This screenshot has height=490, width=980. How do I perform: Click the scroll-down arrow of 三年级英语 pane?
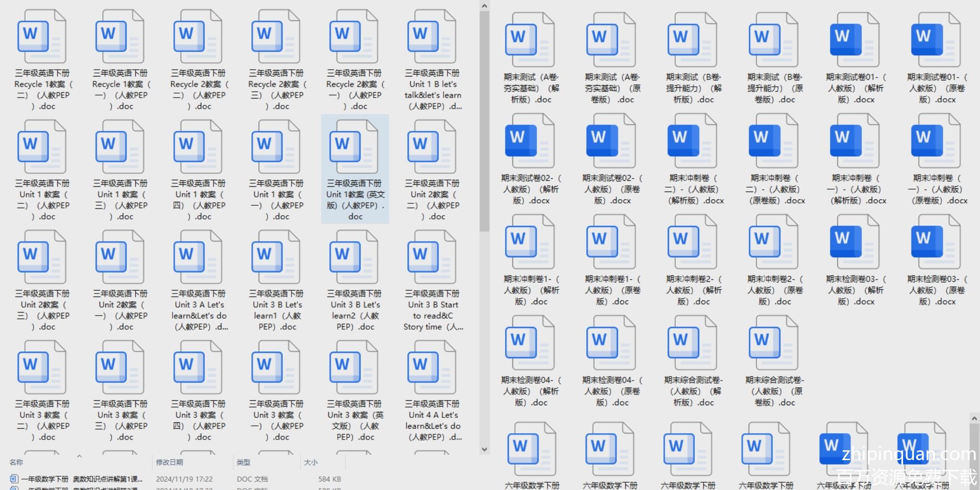pos(484,449)
